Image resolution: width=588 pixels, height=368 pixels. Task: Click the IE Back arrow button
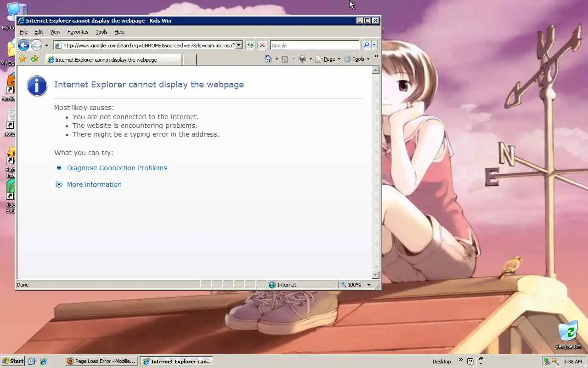pos(23,45)
